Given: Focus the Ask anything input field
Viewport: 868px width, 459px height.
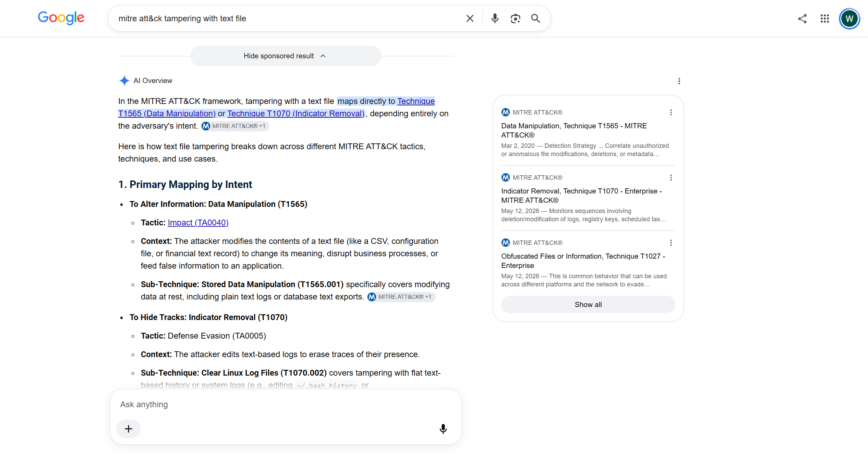Looking at the screenshot, I should 286,404.
